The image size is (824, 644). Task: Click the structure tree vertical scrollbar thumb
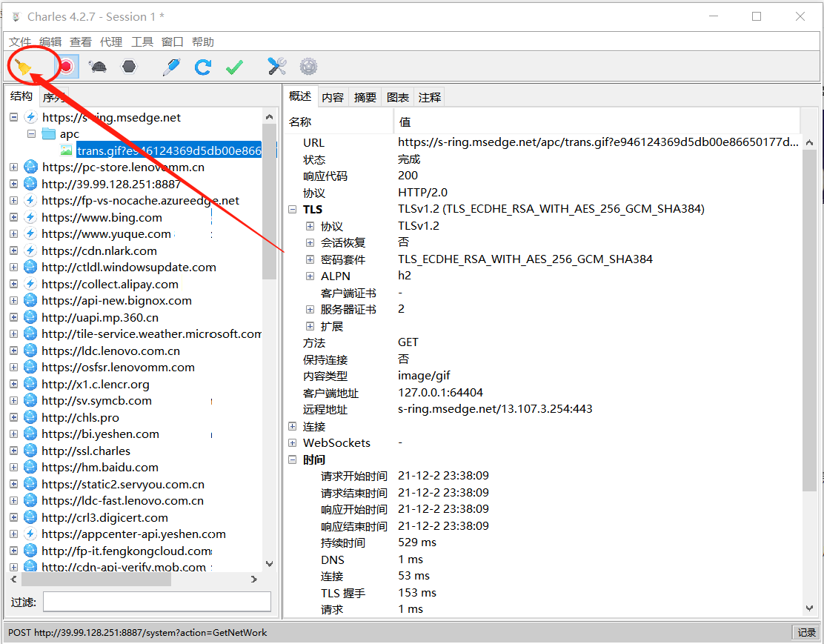coord(269,202)
